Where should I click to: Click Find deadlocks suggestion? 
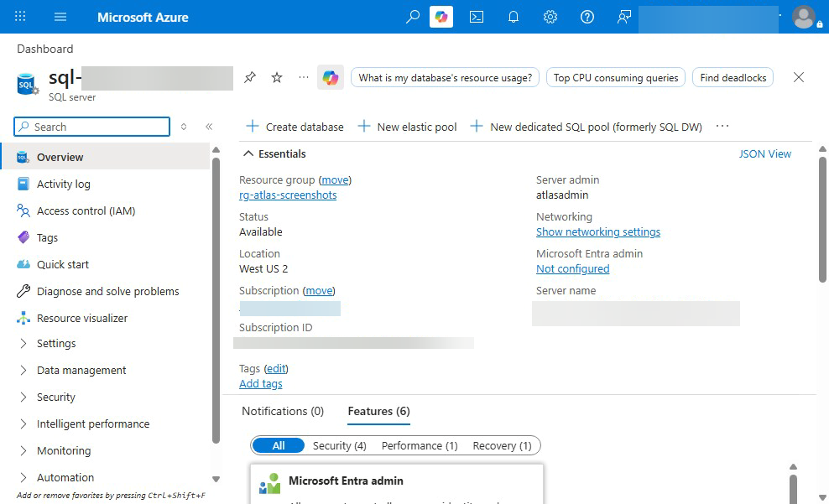point(733,78)
